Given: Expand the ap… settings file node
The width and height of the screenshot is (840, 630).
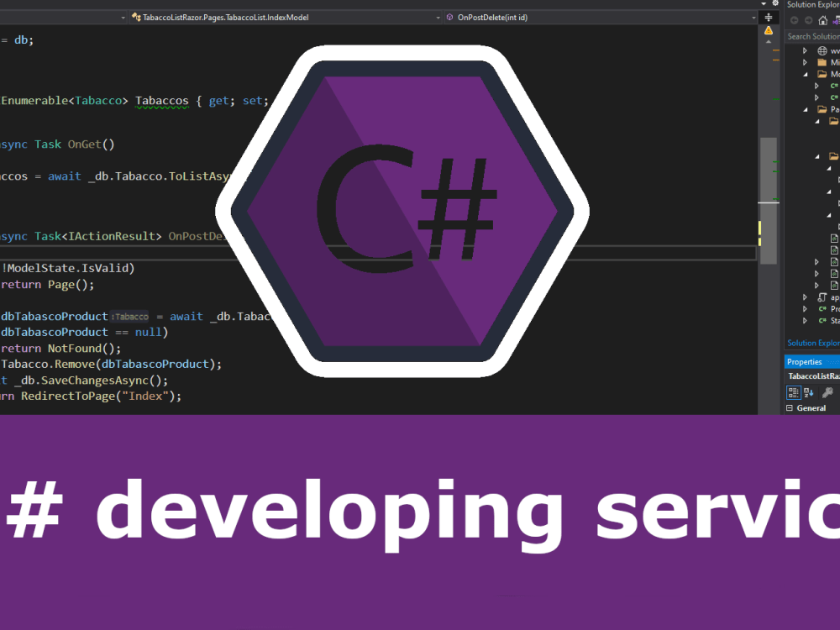Looking at the screenshot, I should [x=805, y=297].
